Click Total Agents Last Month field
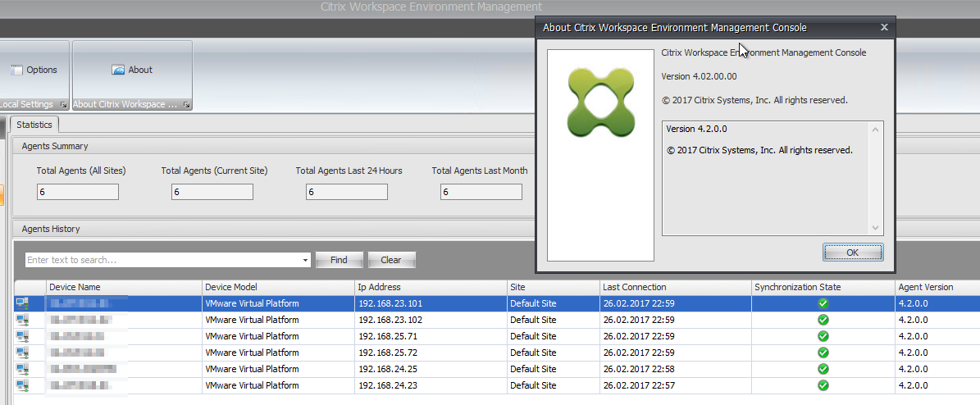Image resolution: width=980 pixels, height=405 pixels. (481, 192)
